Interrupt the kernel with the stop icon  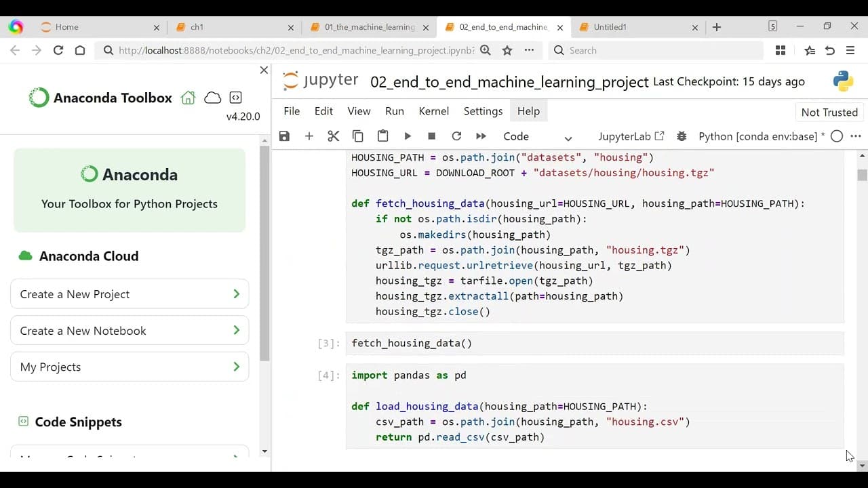[x=432, y=136]
